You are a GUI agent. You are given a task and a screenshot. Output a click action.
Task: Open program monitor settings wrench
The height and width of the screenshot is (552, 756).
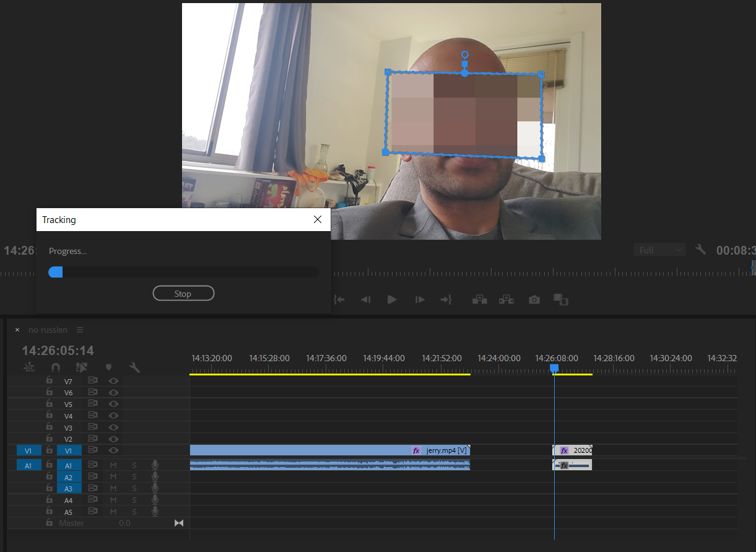click(700, 250)
